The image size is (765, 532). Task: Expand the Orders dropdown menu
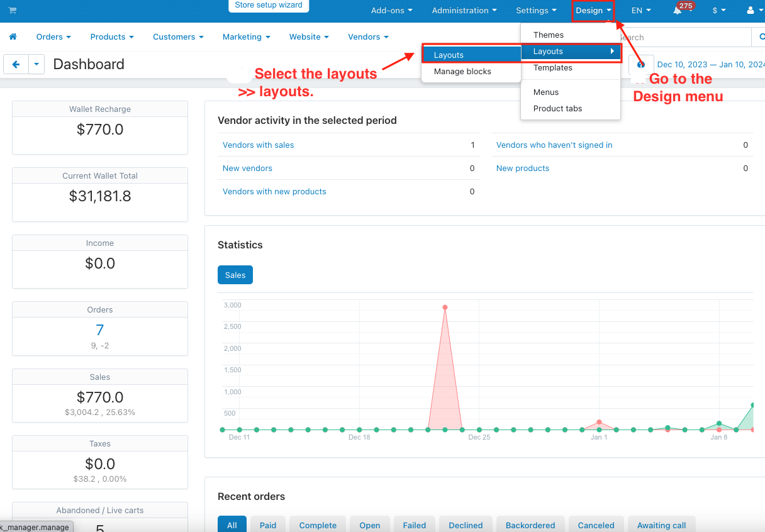53,37
